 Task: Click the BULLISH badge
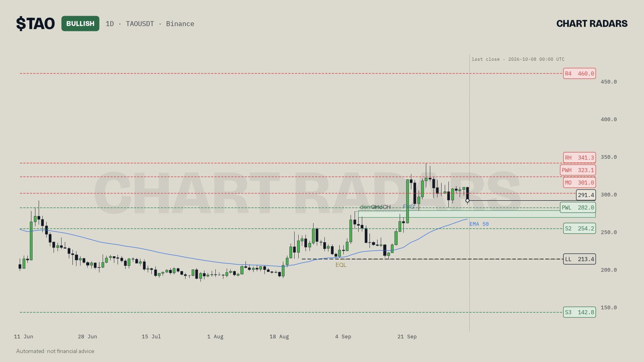tap(80, 24)
